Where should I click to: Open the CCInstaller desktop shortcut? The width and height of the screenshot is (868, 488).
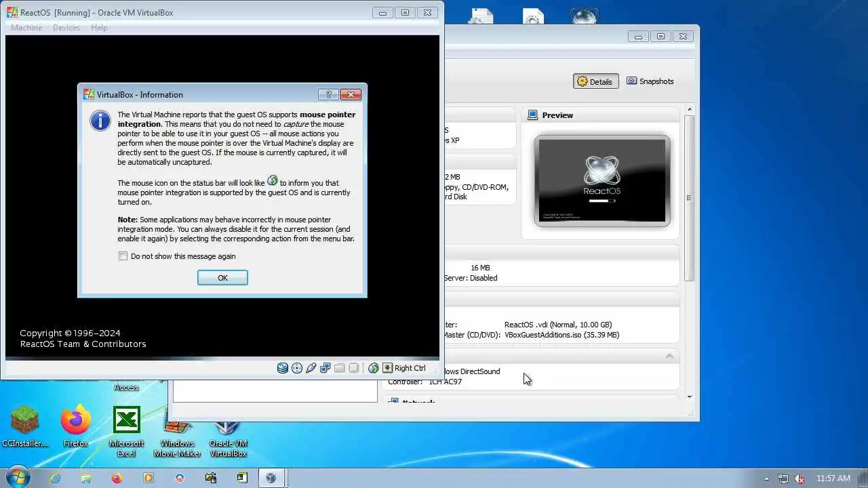(x=26, y=426)
